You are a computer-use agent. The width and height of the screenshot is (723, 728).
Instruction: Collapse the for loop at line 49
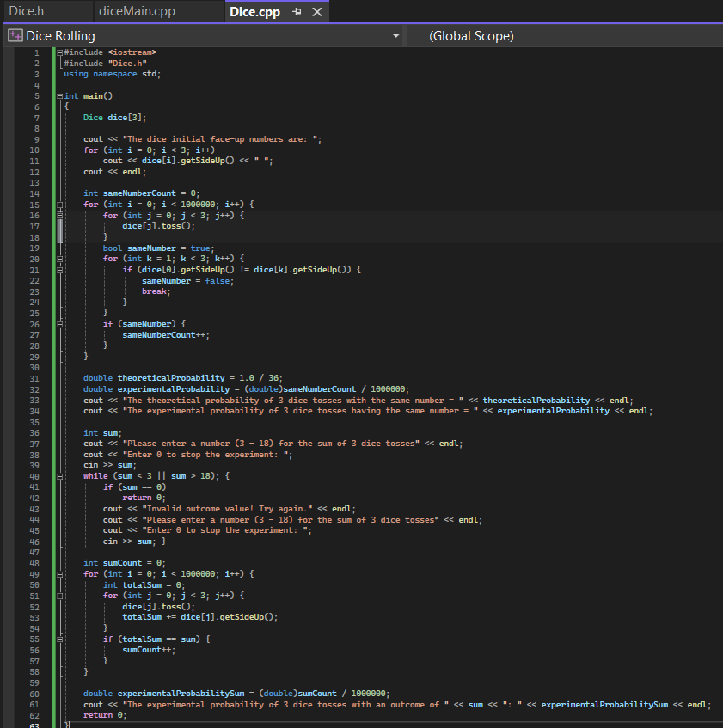[x=60, y=574]
